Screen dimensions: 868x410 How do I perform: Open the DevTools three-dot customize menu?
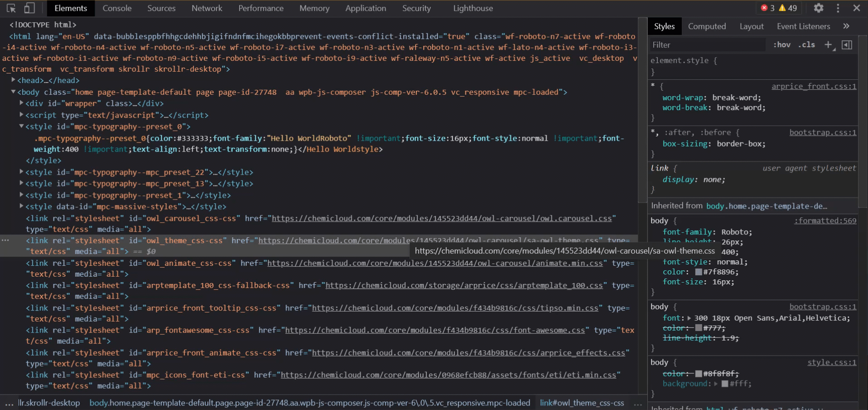pyautogui.click(x=838, y=8)
